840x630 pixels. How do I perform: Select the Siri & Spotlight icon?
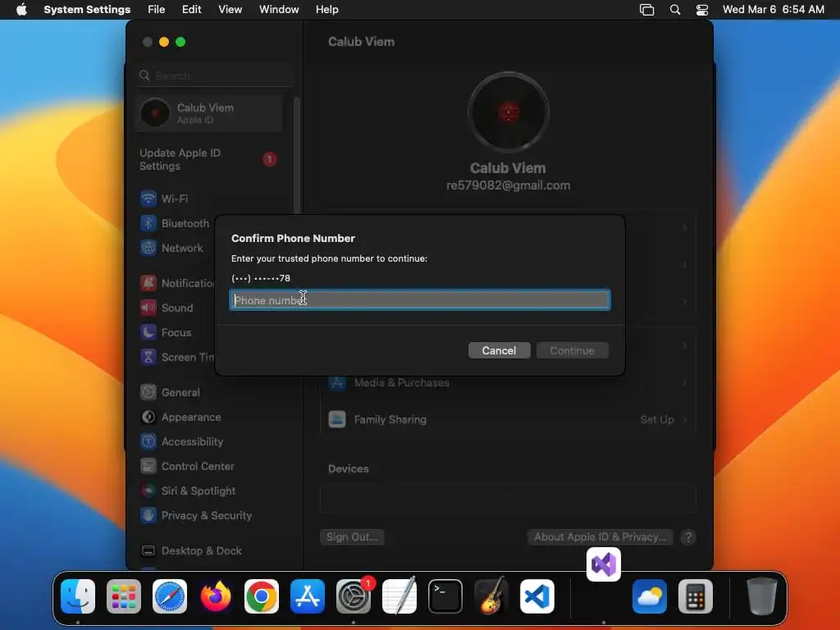148,491
